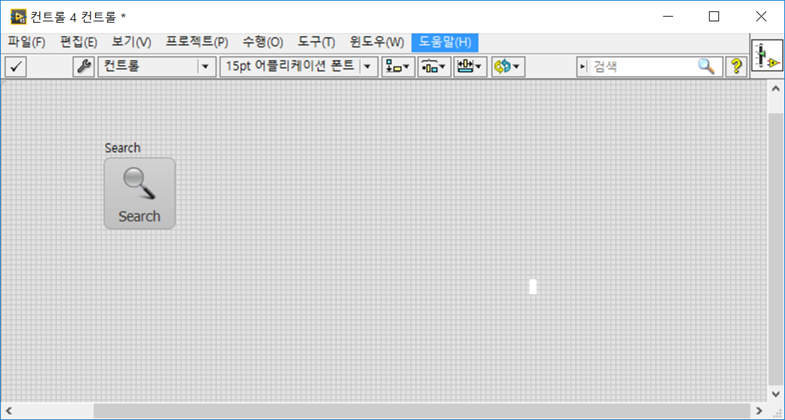Show context help with yellow question mark

(x=736, y=67)
